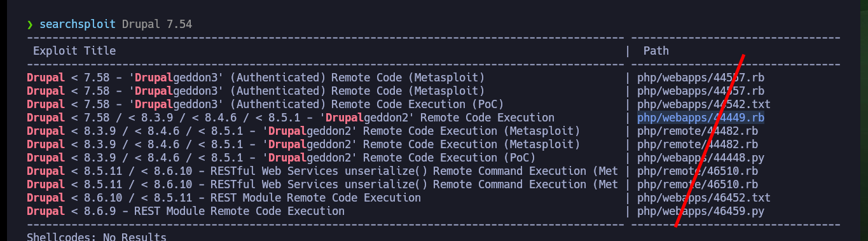Click the Exploit Title column header

coord(74,51)
